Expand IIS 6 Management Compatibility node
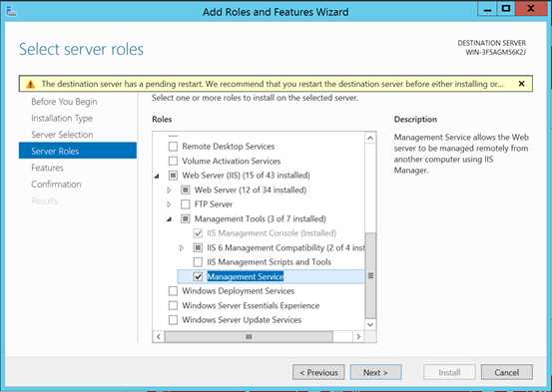The height and width of the screenshot is (392, 552). (182, 247)
